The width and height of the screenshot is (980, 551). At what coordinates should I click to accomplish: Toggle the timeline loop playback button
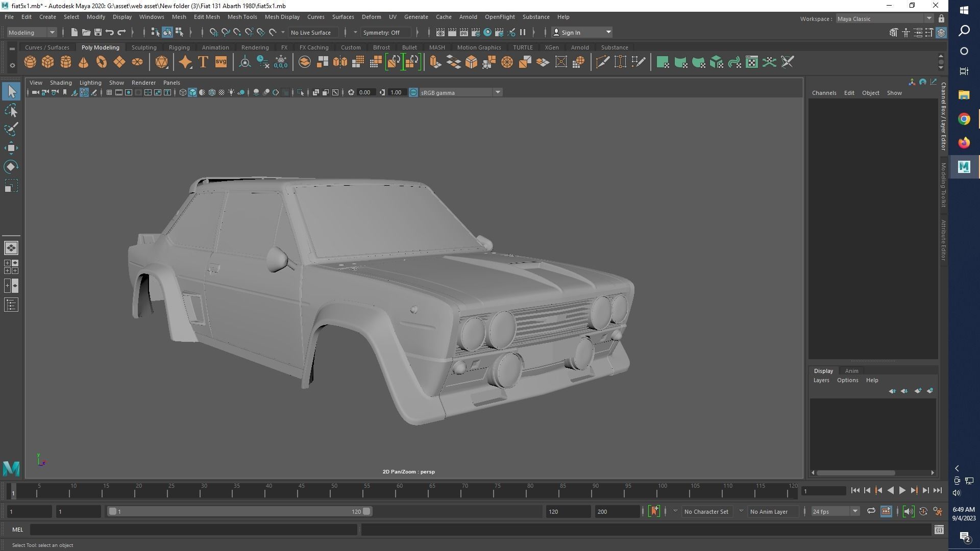click(871, 511)
